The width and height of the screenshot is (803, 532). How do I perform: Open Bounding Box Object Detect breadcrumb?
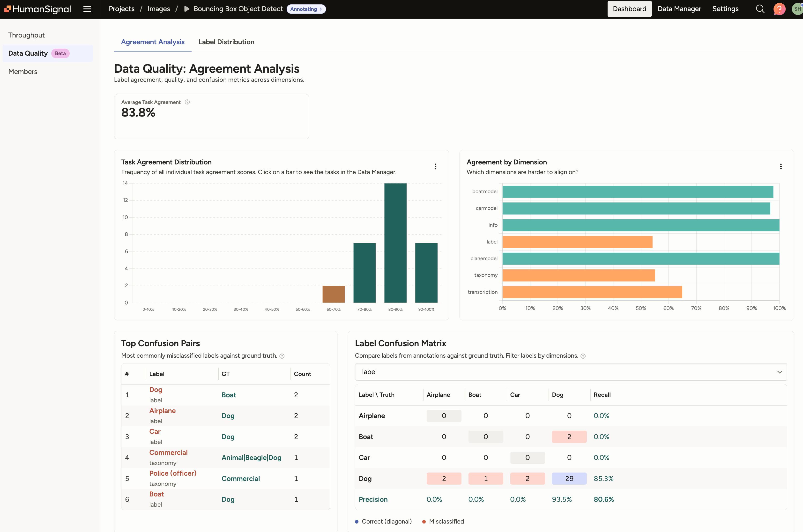[x=238, y=9]
